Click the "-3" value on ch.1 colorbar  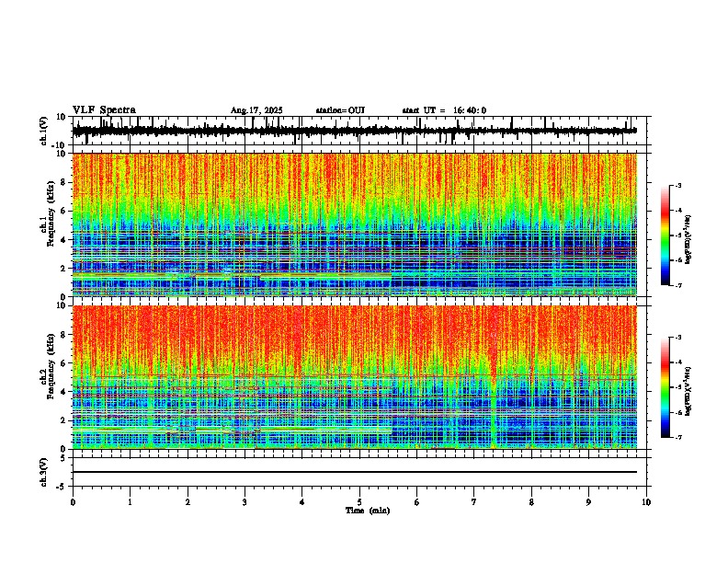tap(677, 186)
